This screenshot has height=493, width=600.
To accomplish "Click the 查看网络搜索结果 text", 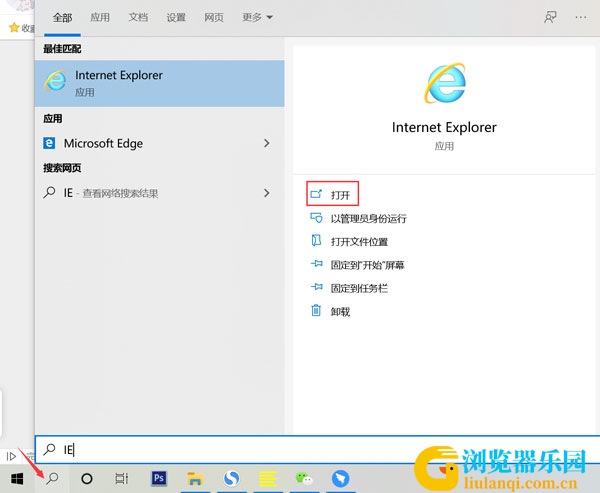I will [x=120, y=194].
